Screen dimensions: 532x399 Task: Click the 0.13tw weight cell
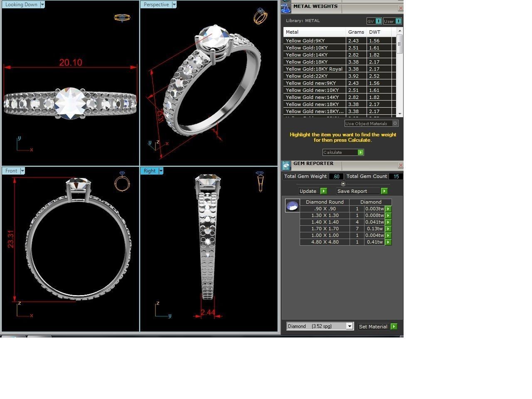[374, 229]
